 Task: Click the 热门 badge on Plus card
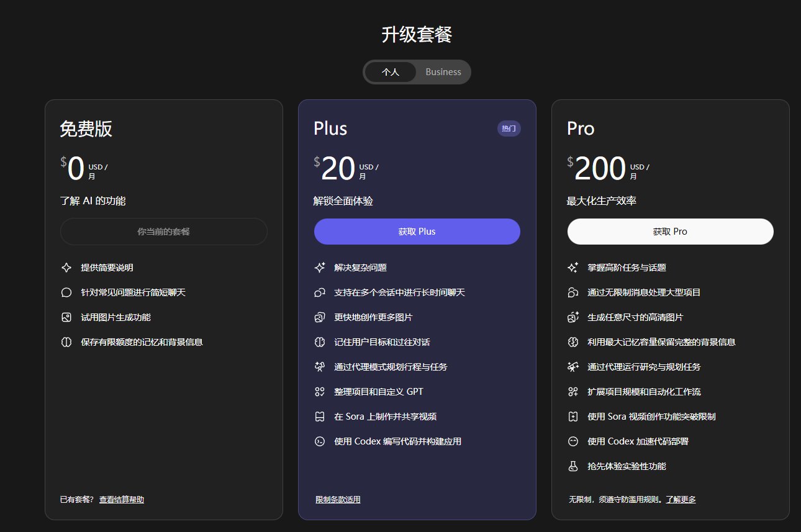tap(509, 128)
